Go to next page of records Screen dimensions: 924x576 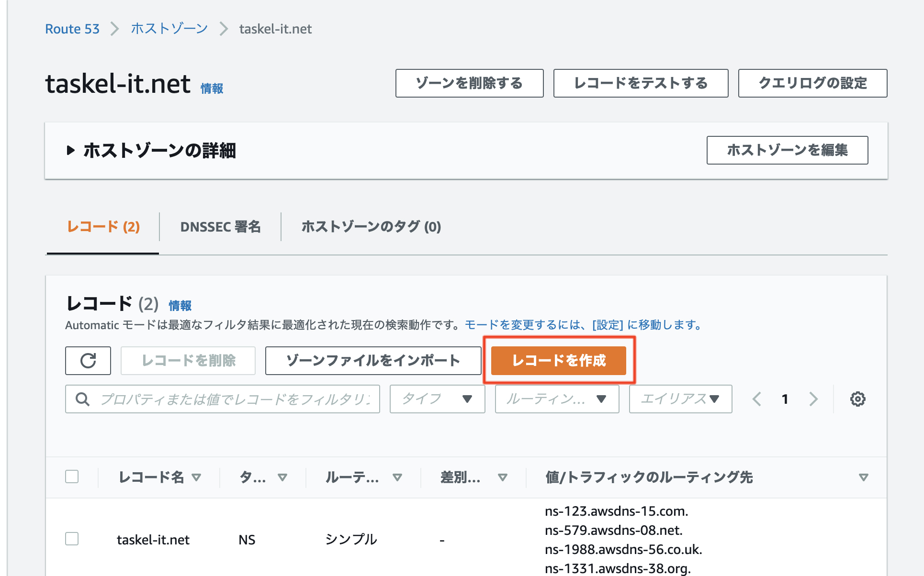(813, 399)
